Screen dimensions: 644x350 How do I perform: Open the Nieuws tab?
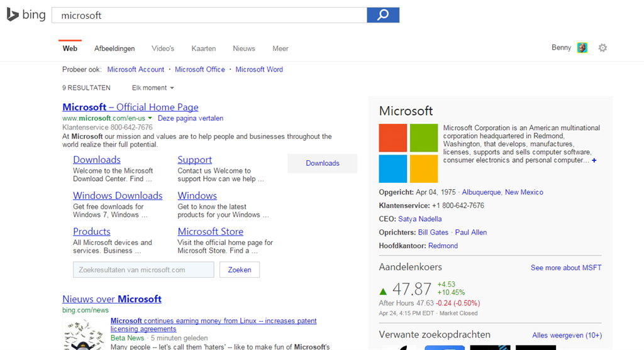(244, 48)
